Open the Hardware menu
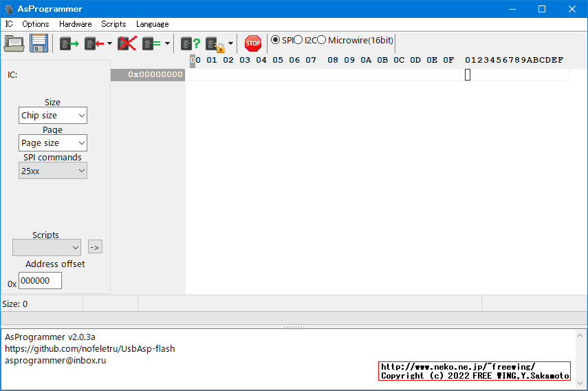The width and height of the screenshot is (588, 391). 76,24
